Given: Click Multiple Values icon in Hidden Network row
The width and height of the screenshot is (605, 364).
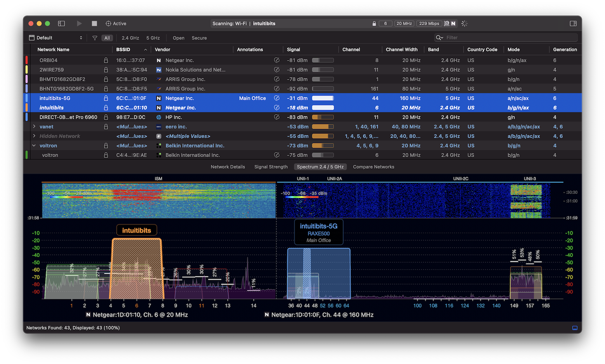Looking at the screenshot, I should click(159, 136).
